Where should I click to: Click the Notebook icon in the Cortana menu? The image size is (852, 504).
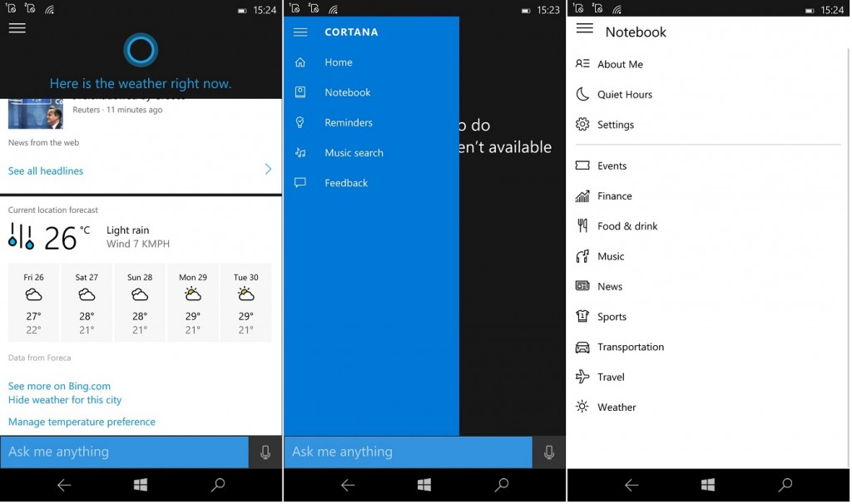[300, 92]
